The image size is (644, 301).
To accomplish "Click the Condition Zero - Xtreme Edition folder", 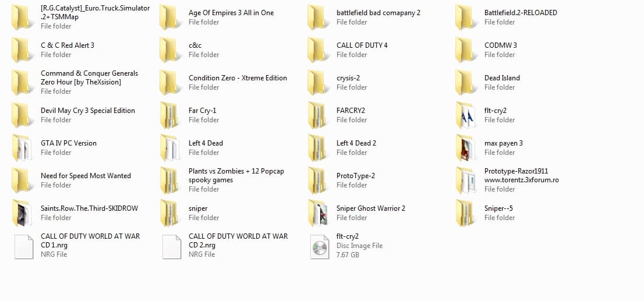I will click(x=238, y=78).
